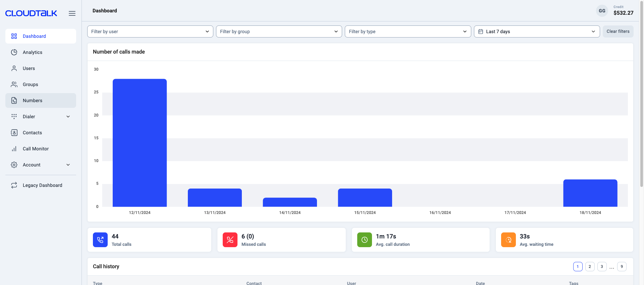Click the Legacy Dashboard swap icon
Viewport: 644px width, 285px height.
(x=14, y=185)
